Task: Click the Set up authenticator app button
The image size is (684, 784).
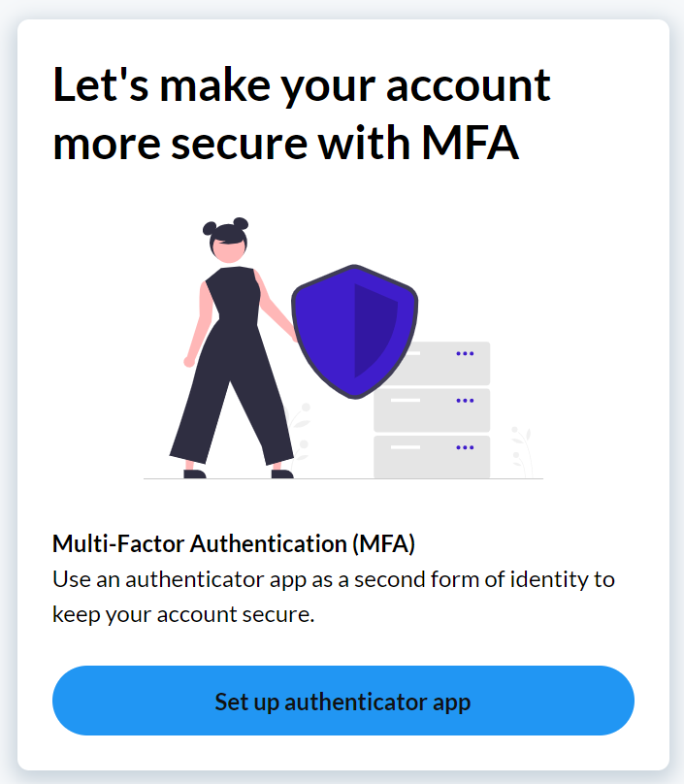Action: point(342,701)
